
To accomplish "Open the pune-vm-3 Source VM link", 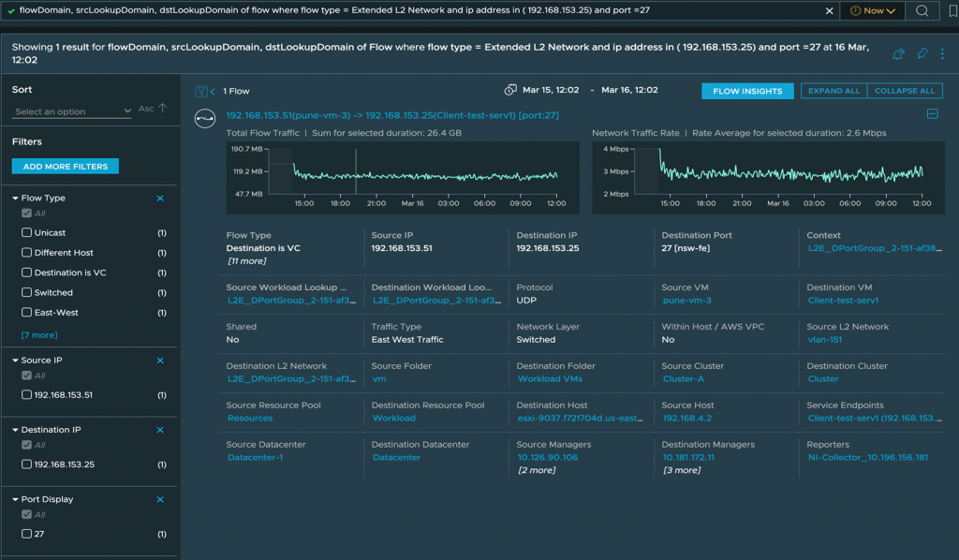I will pyautogui.click(x=686, y=301).
